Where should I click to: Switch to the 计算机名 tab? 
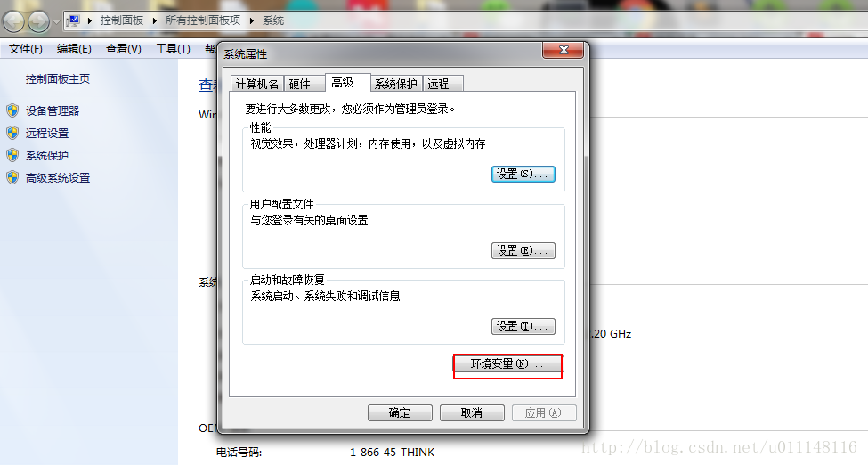pos(257,84)
